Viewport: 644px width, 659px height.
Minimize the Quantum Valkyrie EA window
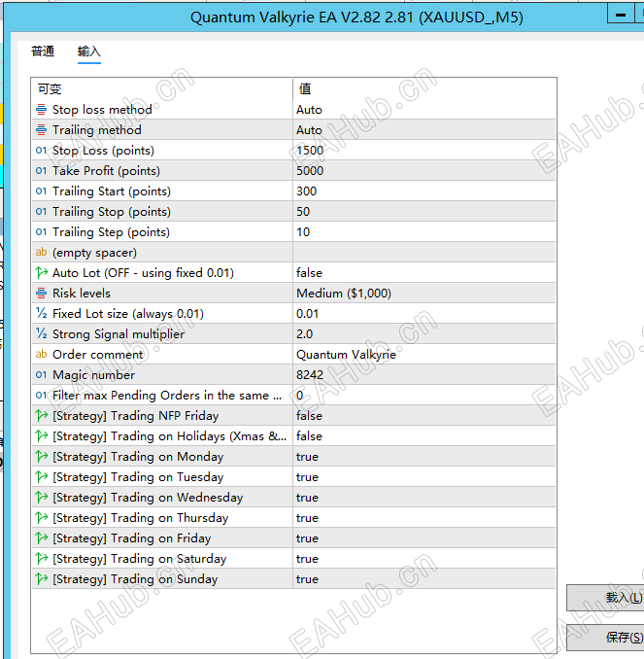tap(621, 16)
